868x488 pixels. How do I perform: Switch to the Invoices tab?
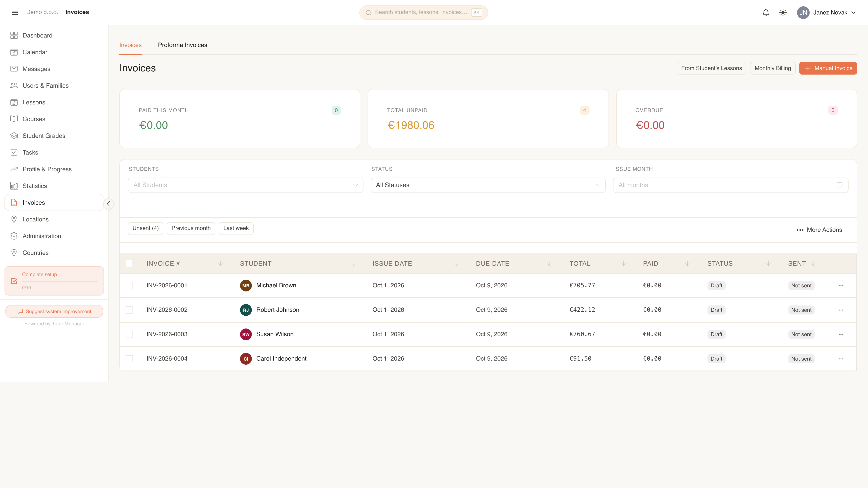[x=130, y=45]
